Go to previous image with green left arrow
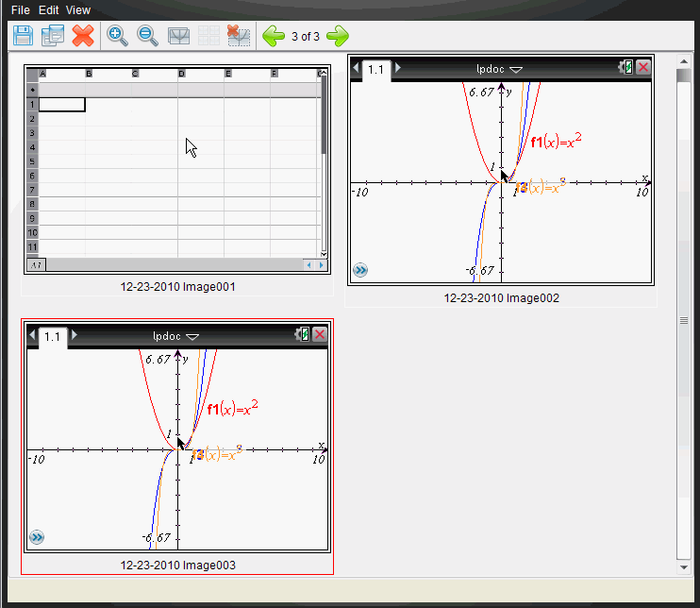700x608 pixels. (x=274, y=37)
